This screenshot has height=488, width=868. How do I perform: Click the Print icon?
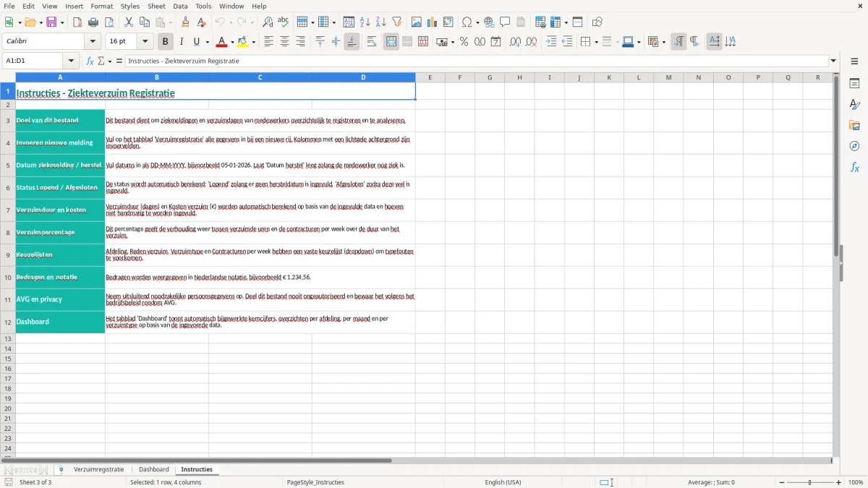pyautogui.click(x=93, y=22)
